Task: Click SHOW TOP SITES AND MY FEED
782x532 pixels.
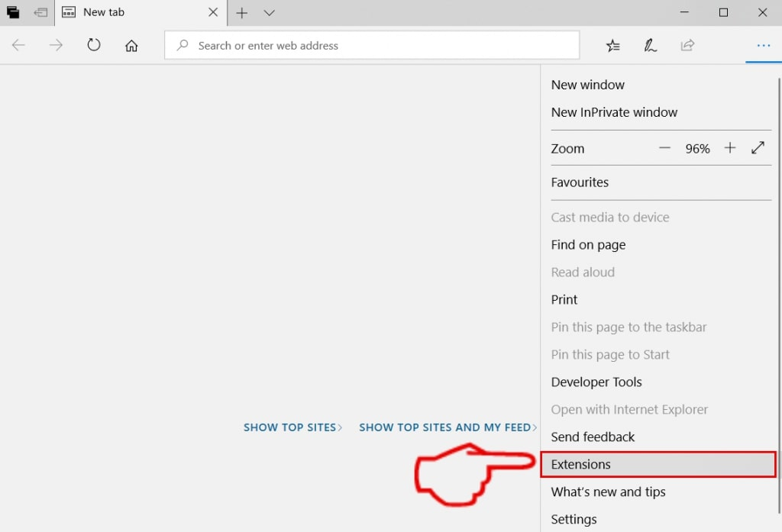Action: pos(448,427)
